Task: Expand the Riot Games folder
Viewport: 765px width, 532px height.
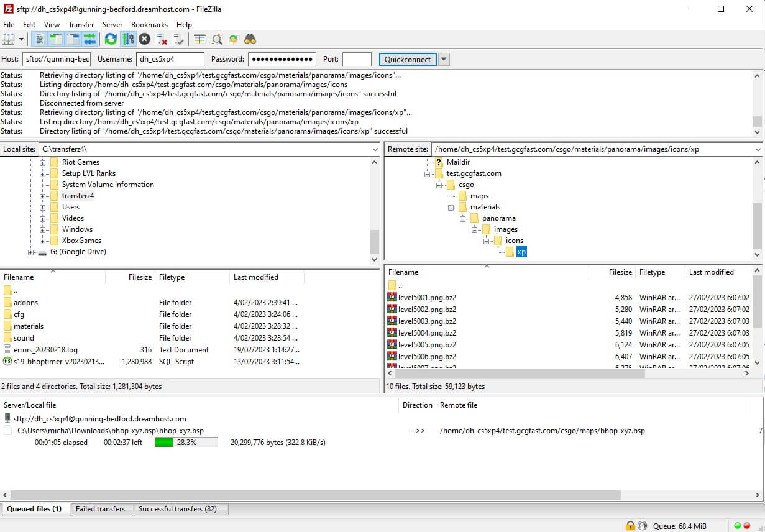Action: pos(43,162)
